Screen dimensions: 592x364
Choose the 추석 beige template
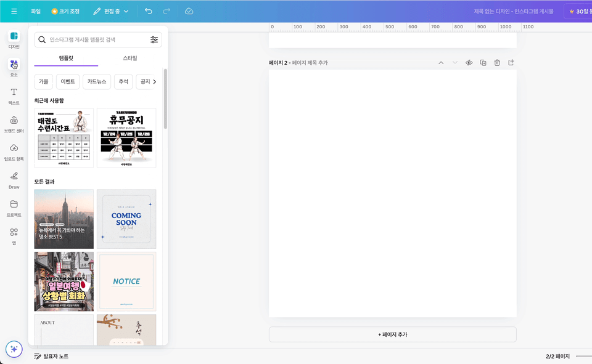tap(126, 330)
